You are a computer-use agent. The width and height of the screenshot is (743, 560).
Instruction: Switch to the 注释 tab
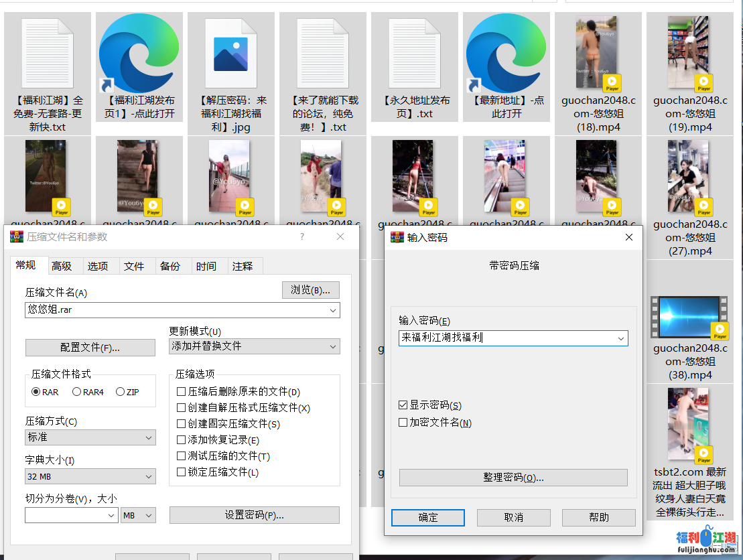(x=245, y=265)
